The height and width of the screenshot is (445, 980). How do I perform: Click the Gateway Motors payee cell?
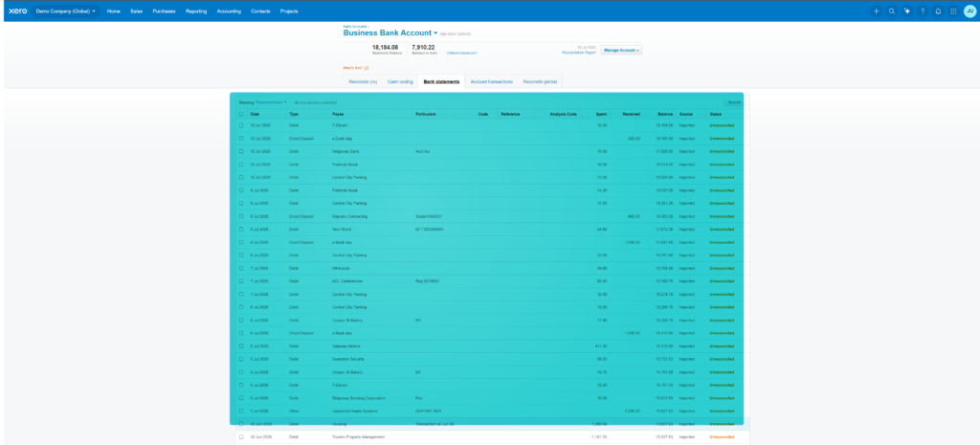pyautogui.click(x=346, y=345)
